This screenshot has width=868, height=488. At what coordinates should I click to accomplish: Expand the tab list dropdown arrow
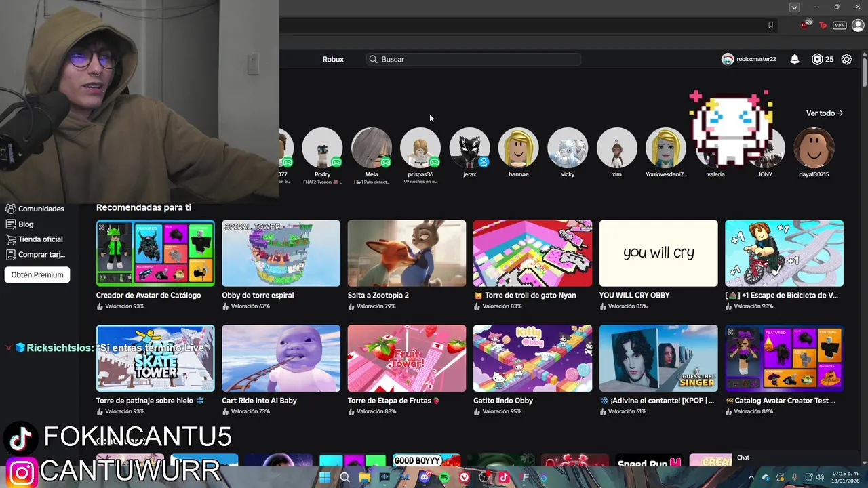pyautogui.click(x=794, y=7)
